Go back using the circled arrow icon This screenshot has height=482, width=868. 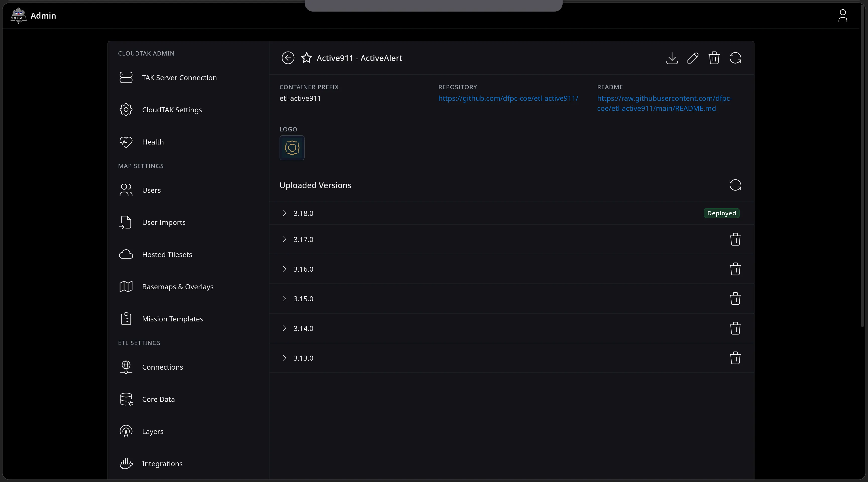[288, 58]
